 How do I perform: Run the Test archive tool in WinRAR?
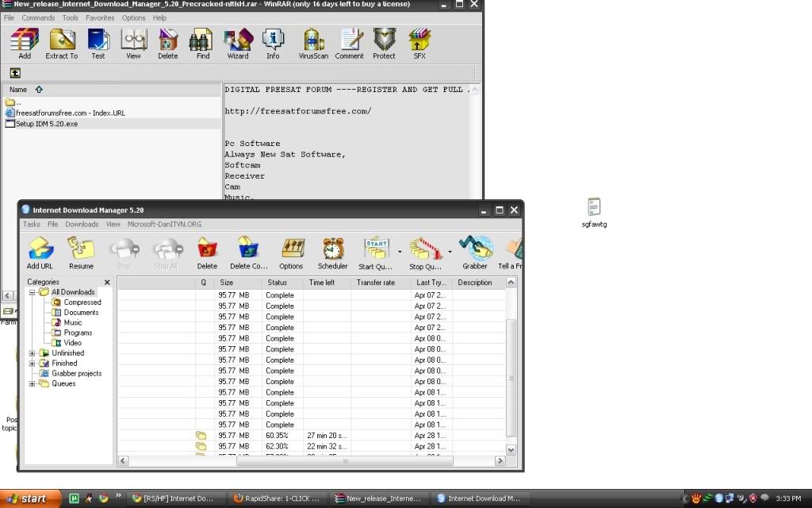[98, 44]
